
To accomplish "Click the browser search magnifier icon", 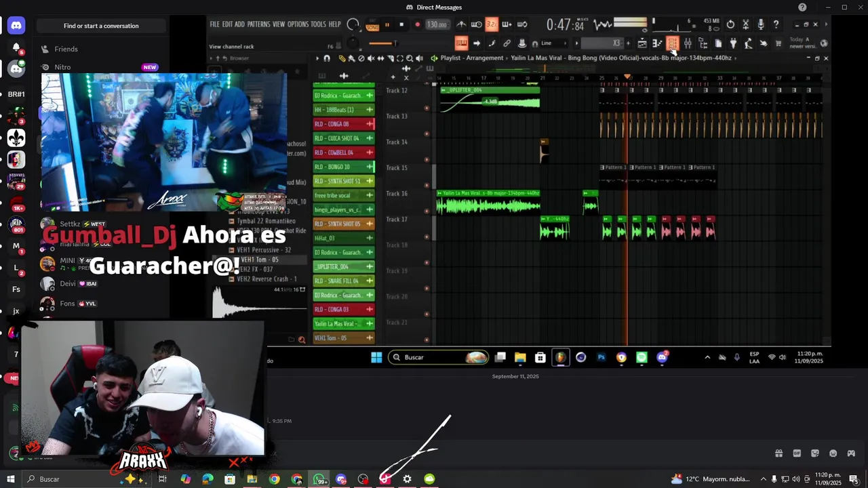I will [x=302, y=340].
